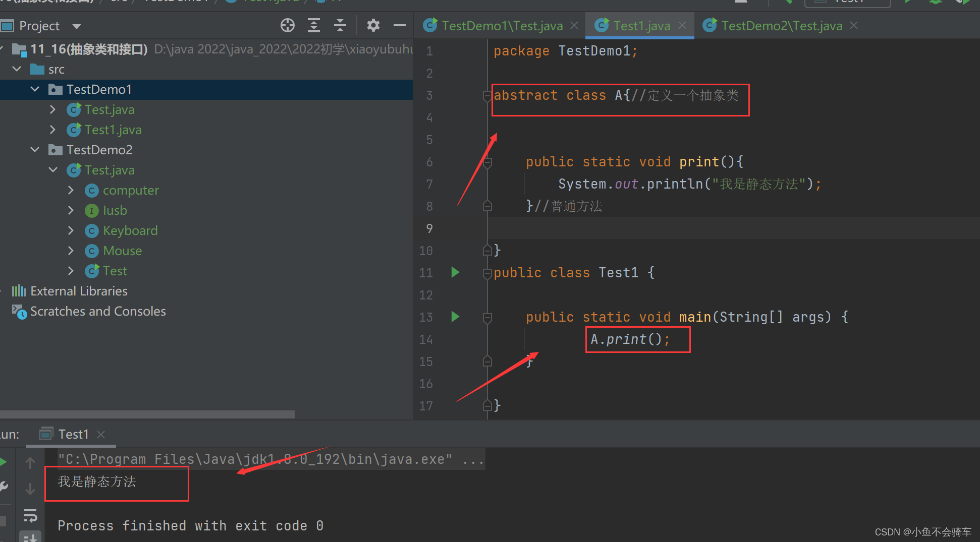Collapse Test.java under TestDemo2
The height and width of the screenshot is (542, 980).
pos(53,170)
